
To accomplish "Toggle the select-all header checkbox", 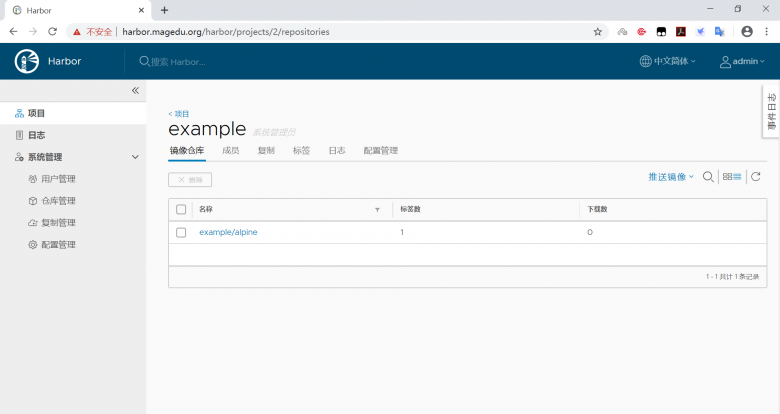I will [181, 209].
